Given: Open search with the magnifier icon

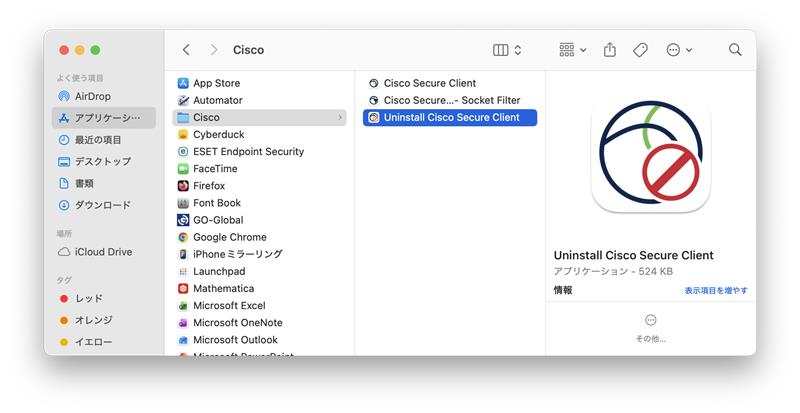Looking at the screenshot, I should point(735,50).
